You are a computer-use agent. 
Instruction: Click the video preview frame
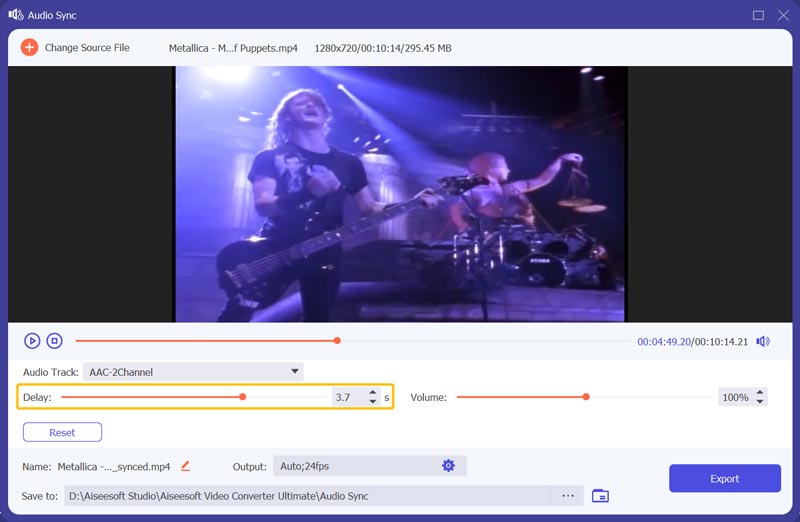pyautogui.click(x=402, y=194)
